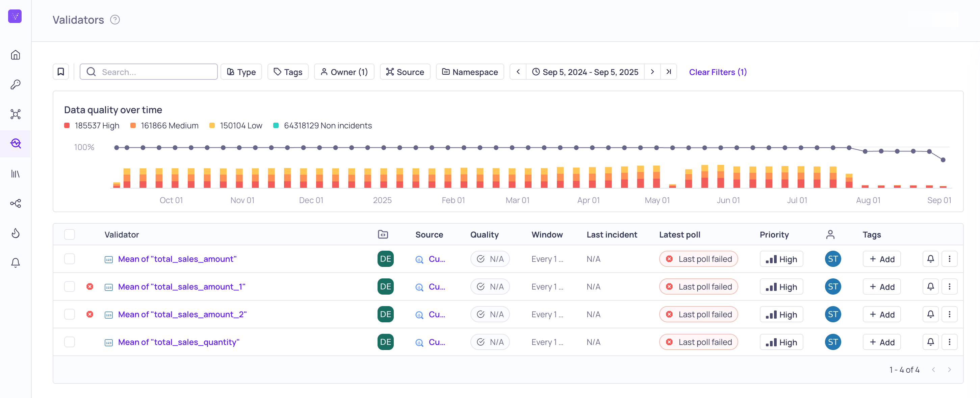Open more options for total_sales_amount_1 row
Screen dimensions: 980x398
[949, 287]
